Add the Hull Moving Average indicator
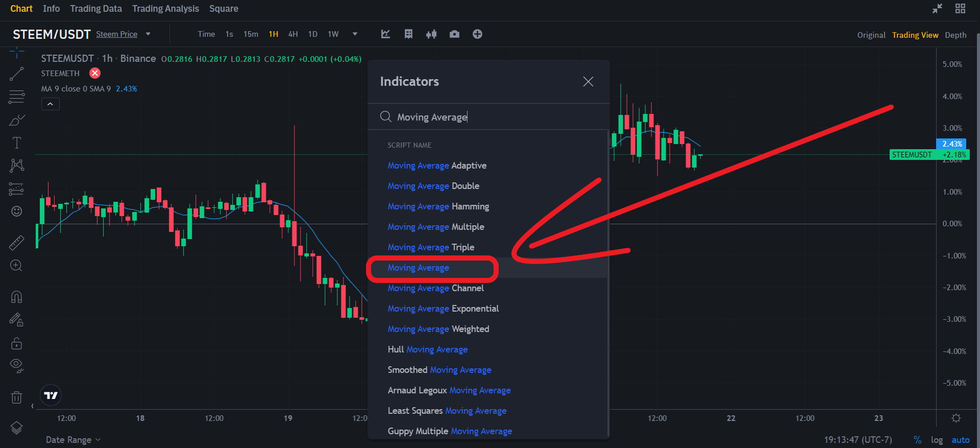 pos(428,349)
